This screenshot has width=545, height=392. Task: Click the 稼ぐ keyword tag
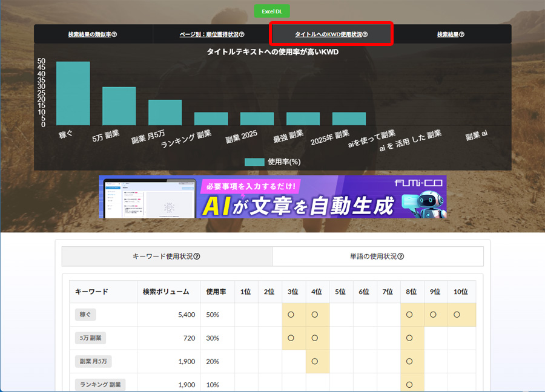[85, 315]
